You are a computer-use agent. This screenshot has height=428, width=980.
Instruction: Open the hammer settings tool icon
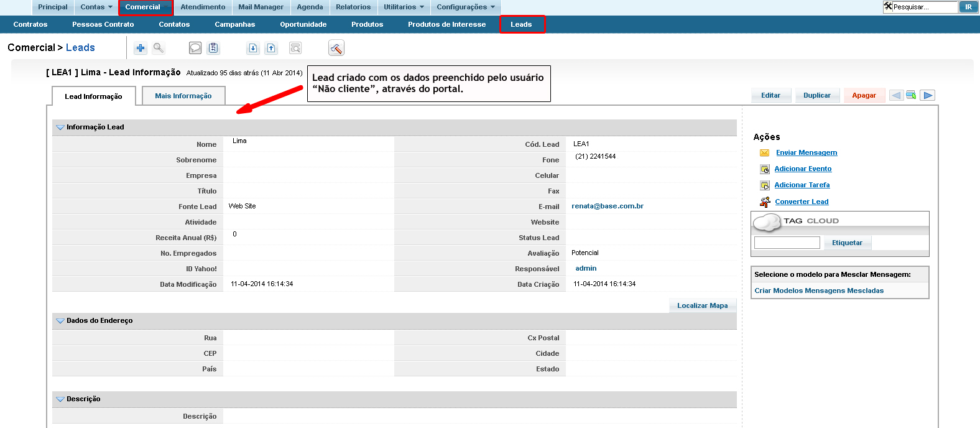pyautogui.click(x=336, y=48)
